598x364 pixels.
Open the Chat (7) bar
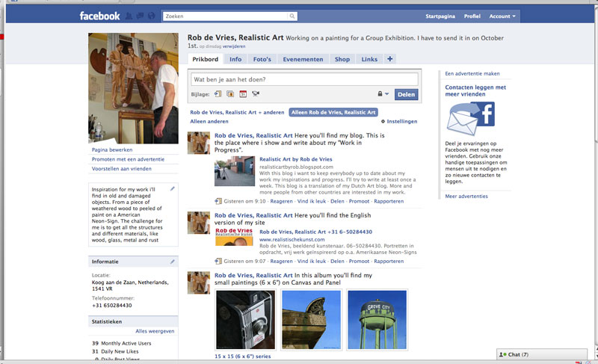[541, 354]
